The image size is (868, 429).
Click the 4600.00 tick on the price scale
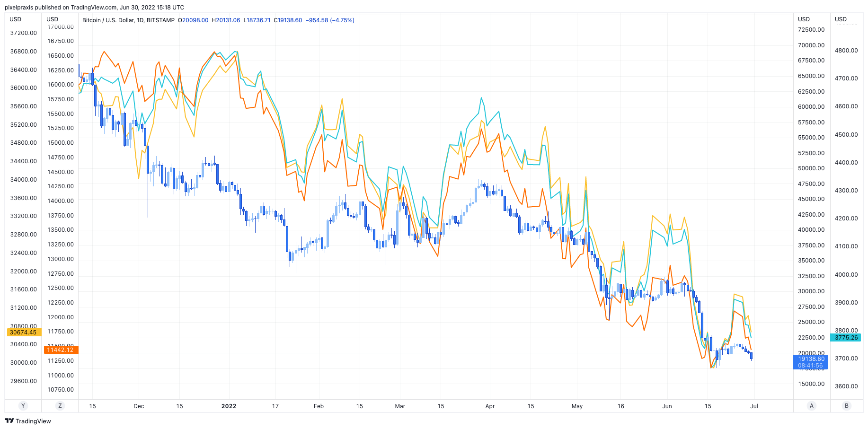tap(846, 106)
